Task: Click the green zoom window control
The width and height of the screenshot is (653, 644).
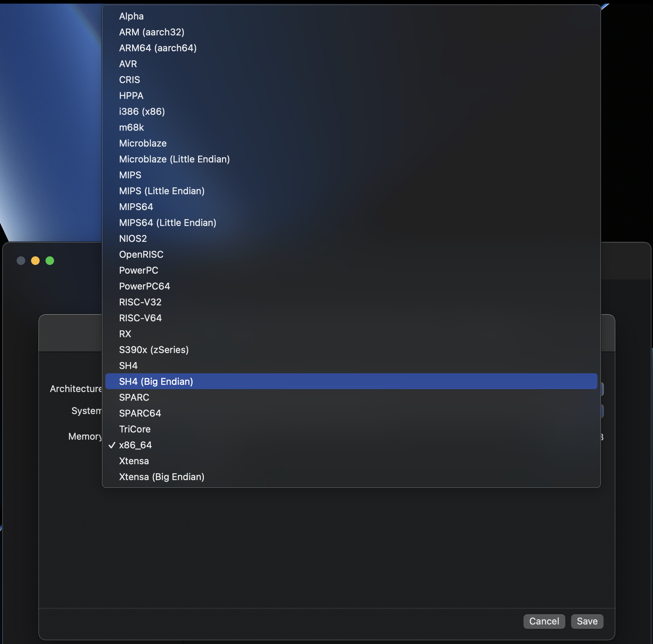Action: pyautogui.click(x=50, y=260)
